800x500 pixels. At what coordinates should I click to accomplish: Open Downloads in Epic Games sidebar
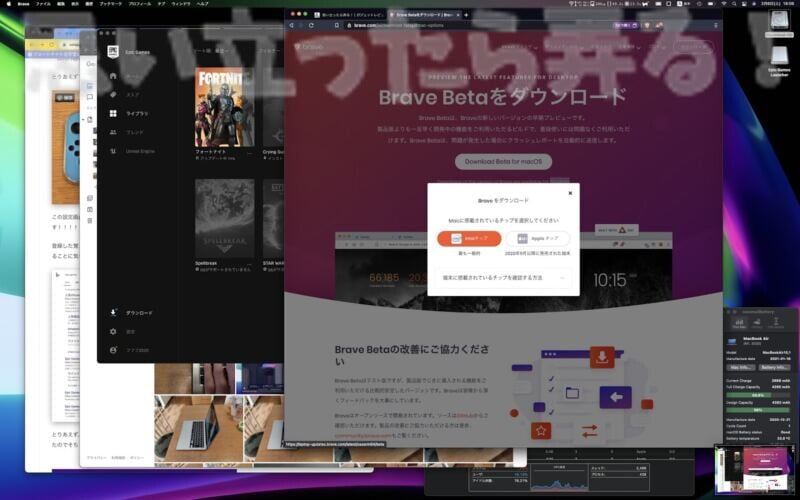pyautogui.click(x=131, y=313)
